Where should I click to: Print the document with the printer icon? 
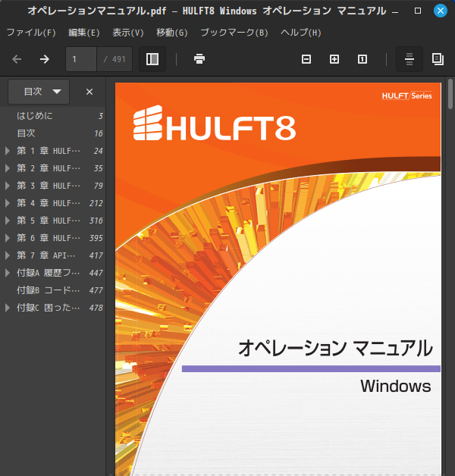pyautogui.click(x=199, y=59)
